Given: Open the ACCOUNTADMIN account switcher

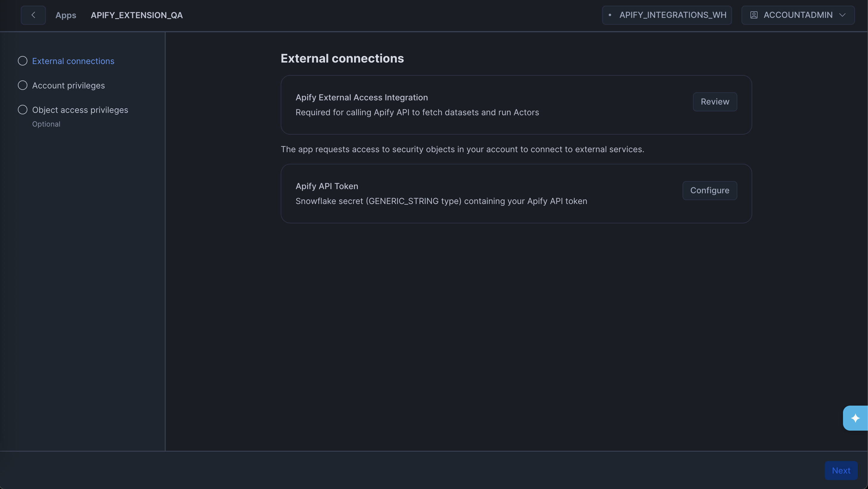Looking at the screenshot, I should (x=797, y=15).
